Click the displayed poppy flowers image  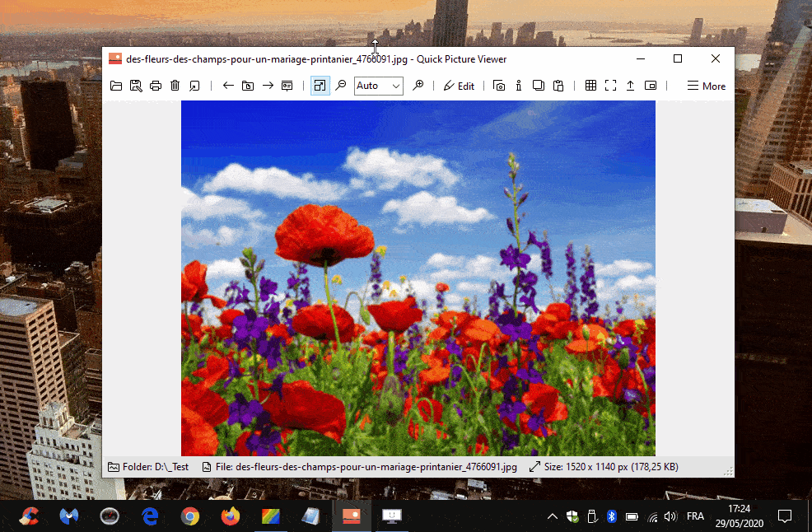(x=418, y=278)
